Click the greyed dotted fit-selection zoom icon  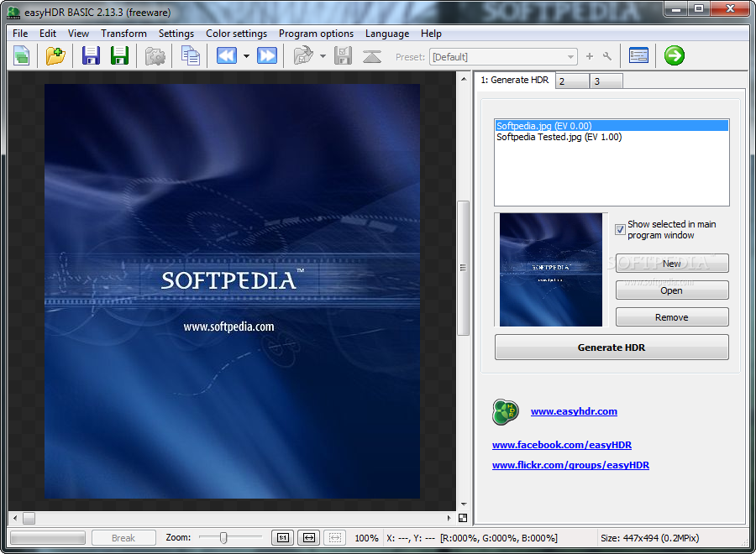point(335,537)
